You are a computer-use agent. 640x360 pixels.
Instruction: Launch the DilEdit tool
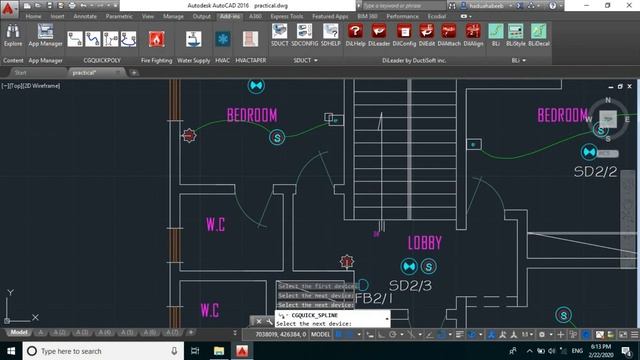tap(427, 35)
